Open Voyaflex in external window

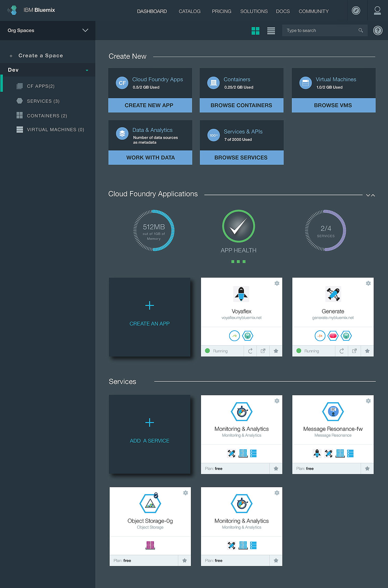point(263,351)
